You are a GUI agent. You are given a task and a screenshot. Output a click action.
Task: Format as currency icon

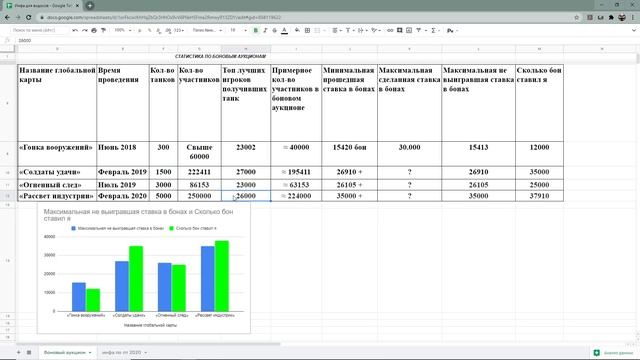coord(140,30)
